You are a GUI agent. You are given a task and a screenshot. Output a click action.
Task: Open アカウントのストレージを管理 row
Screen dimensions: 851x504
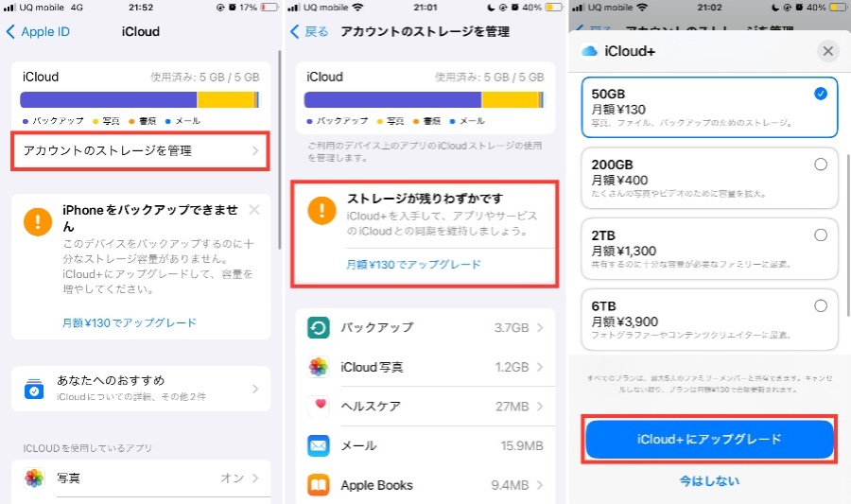(140, 150)
